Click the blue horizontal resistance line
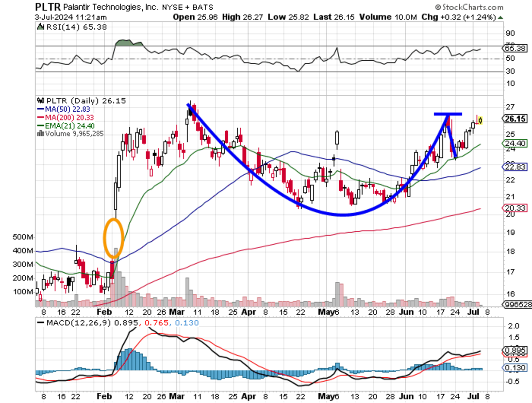The width and height of the screenshot is (532, 403). click(448, 114)
